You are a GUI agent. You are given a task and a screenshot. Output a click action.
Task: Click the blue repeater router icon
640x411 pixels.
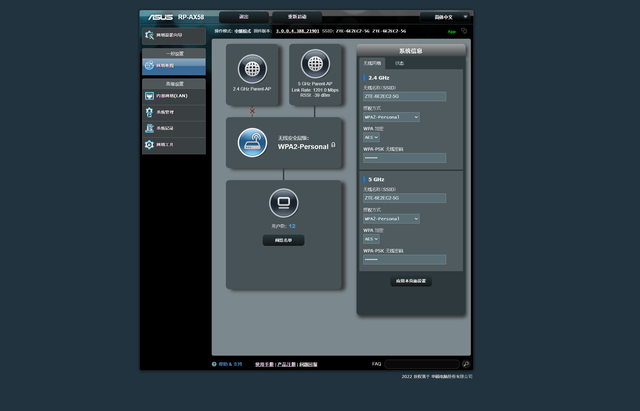[252, 143]
